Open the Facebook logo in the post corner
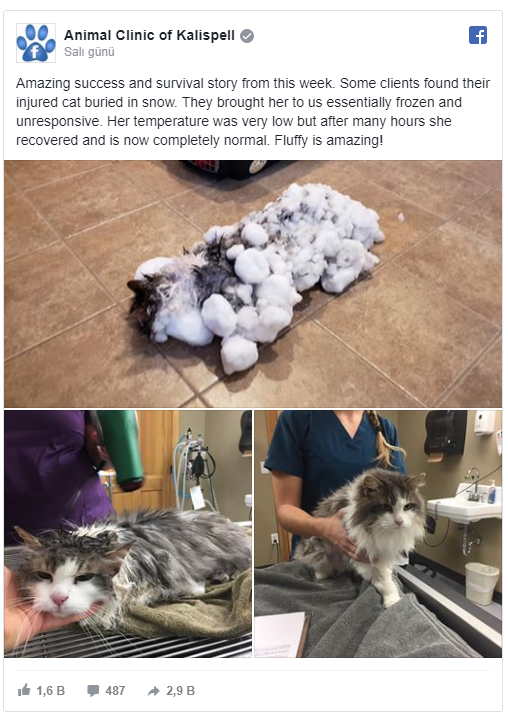508x719 pixels. click(x=478, y=35)
